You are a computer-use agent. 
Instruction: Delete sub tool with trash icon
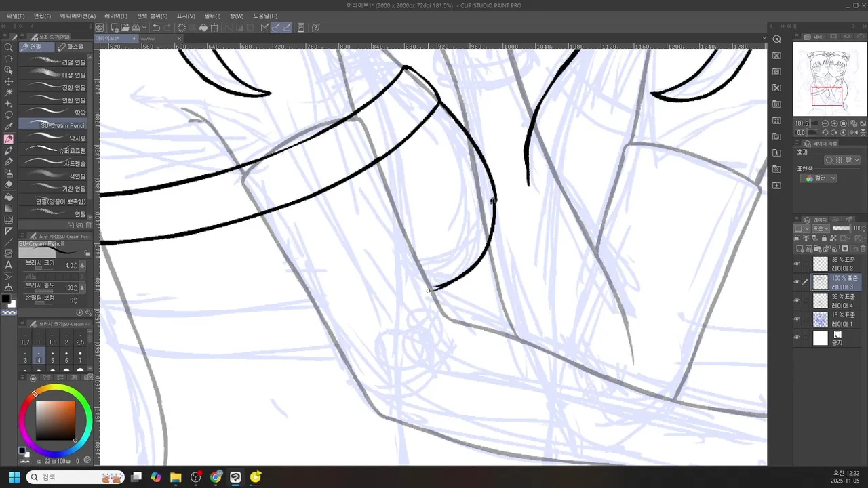coord(87,225)
